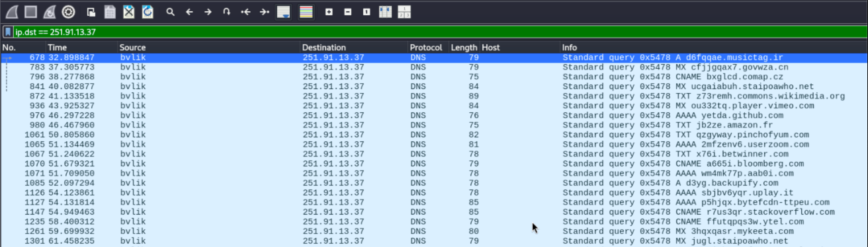Image resolution: width=868 pixels, height=247 pixels.
Task: Select packet 872 TXT z73remh.commons.wikimedia.org
Action: (x=434, y=96)
